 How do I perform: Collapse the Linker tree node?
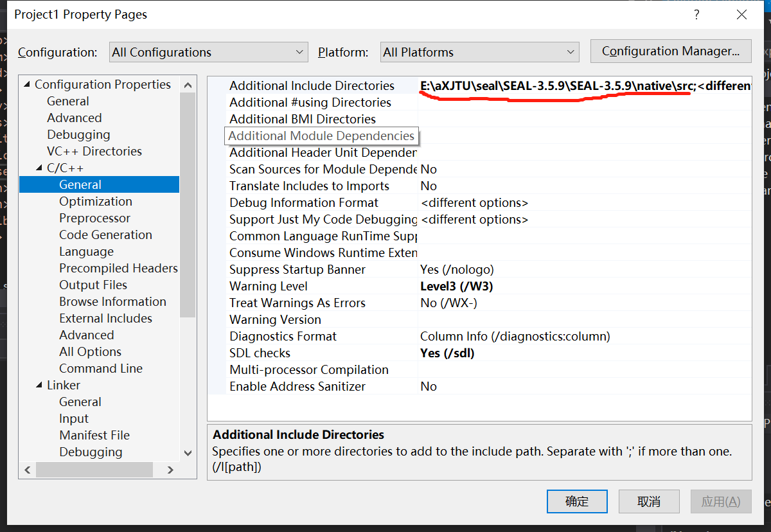point(39,384)
